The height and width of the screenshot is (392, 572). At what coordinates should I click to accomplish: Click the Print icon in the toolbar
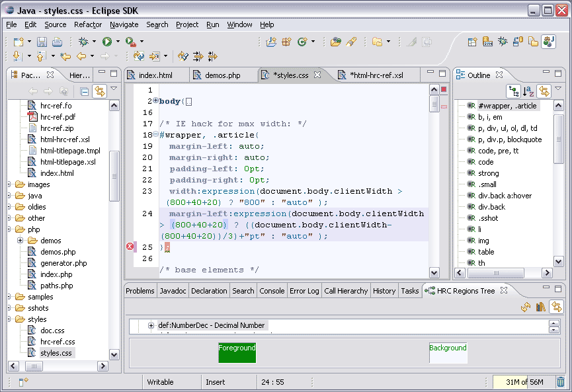pyautogui.click(x=57, y=42)
